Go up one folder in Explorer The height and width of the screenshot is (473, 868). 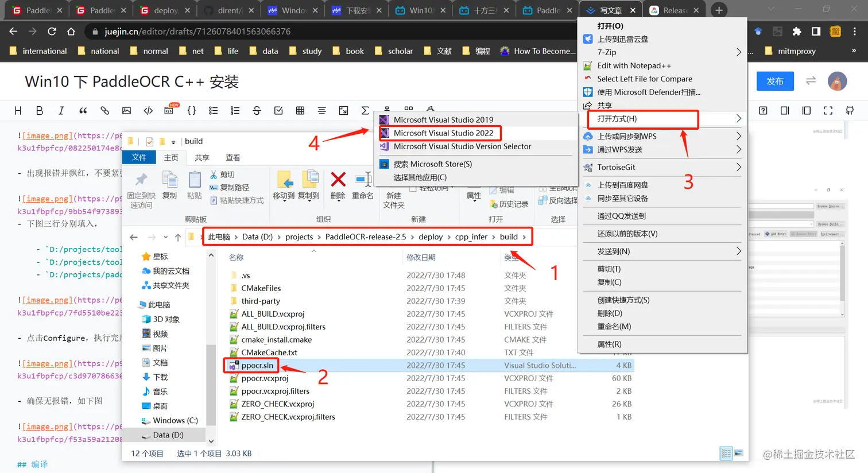pyautogui.click(x=178, y=237)
